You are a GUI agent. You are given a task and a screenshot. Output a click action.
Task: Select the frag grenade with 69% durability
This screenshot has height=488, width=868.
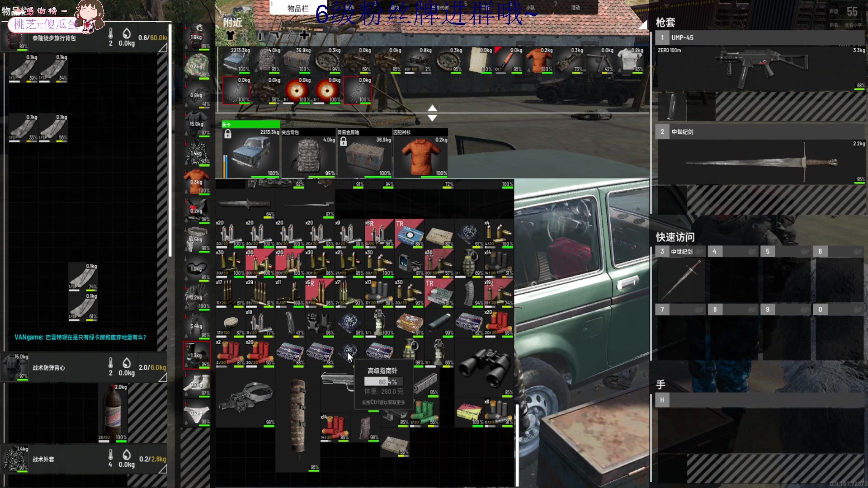coord(469,263)
